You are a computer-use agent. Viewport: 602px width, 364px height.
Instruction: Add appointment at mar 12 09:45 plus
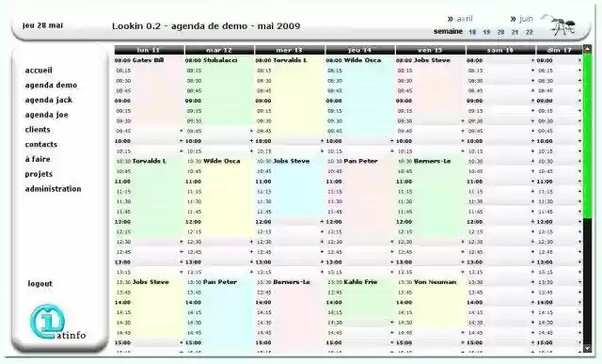[x=251, y=131]
